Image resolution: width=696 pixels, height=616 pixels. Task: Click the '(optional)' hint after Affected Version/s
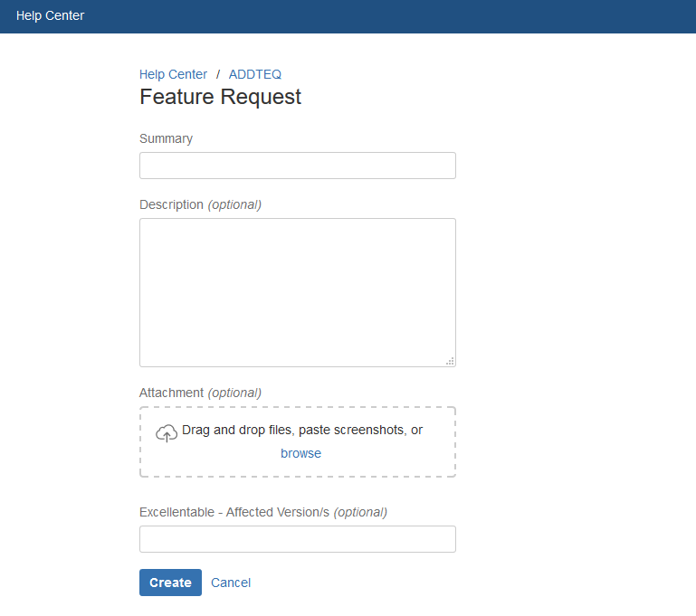pyautogui.click(x=360, y=512)
